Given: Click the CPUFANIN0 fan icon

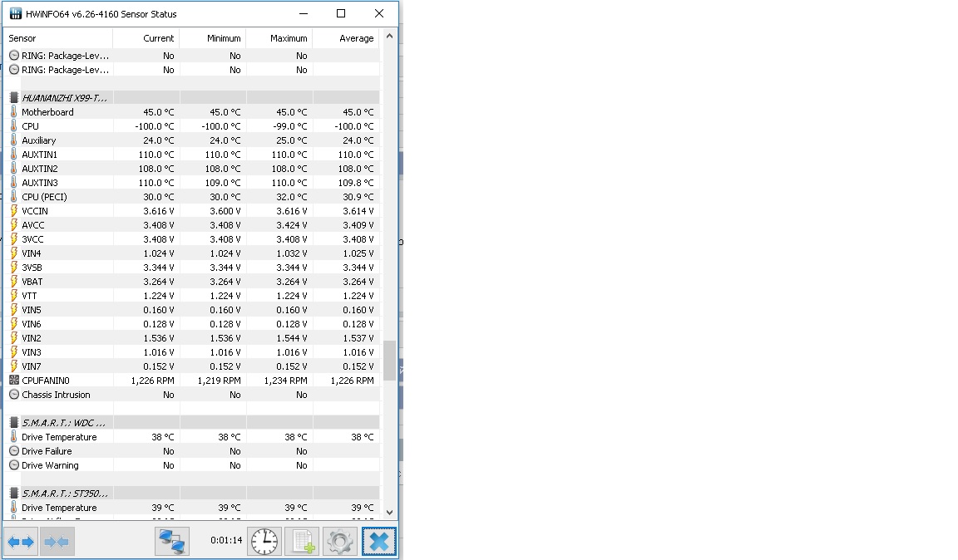Looking at the screenshot, I should [14, 380].
